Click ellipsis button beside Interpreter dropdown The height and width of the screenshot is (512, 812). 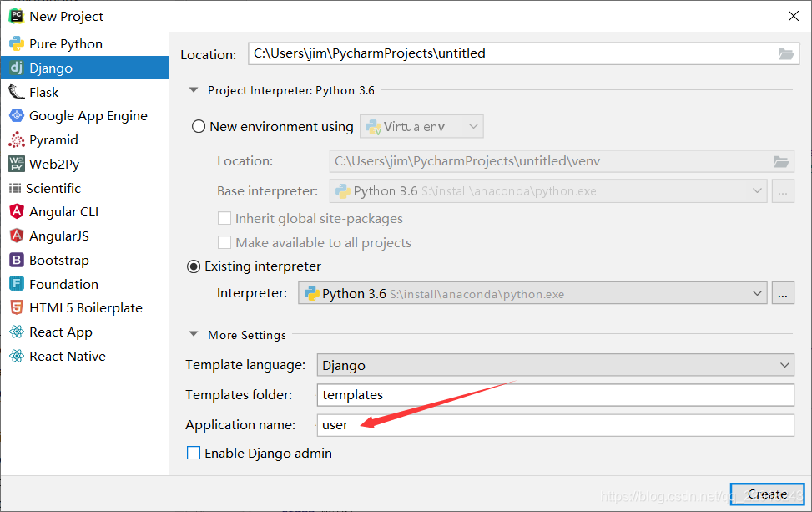click(783, 293)
